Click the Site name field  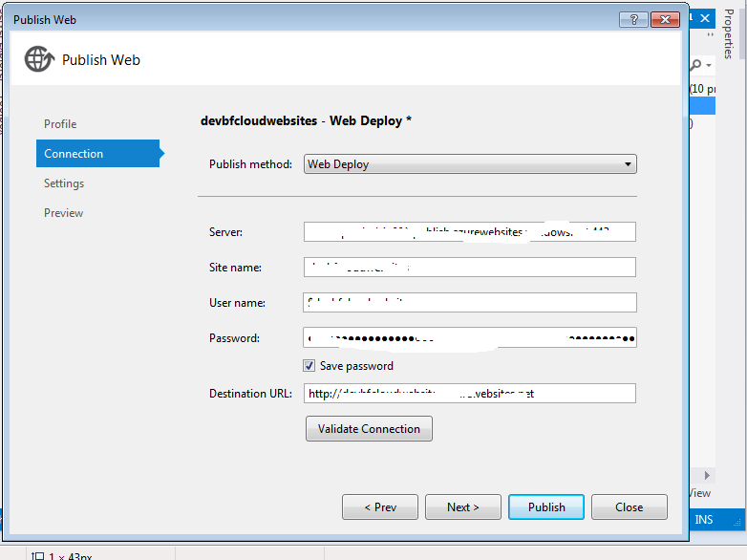(470, 268)
